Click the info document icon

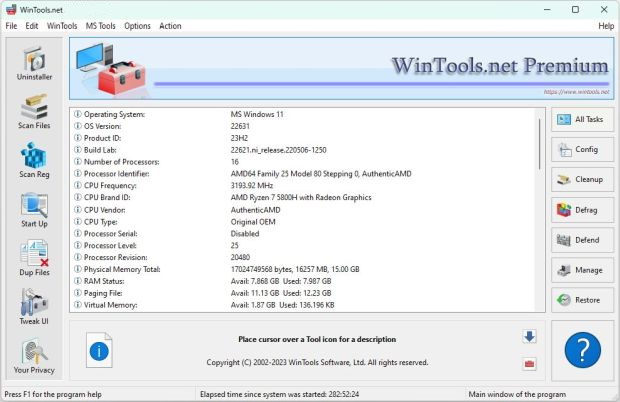(x=99, y=350)
